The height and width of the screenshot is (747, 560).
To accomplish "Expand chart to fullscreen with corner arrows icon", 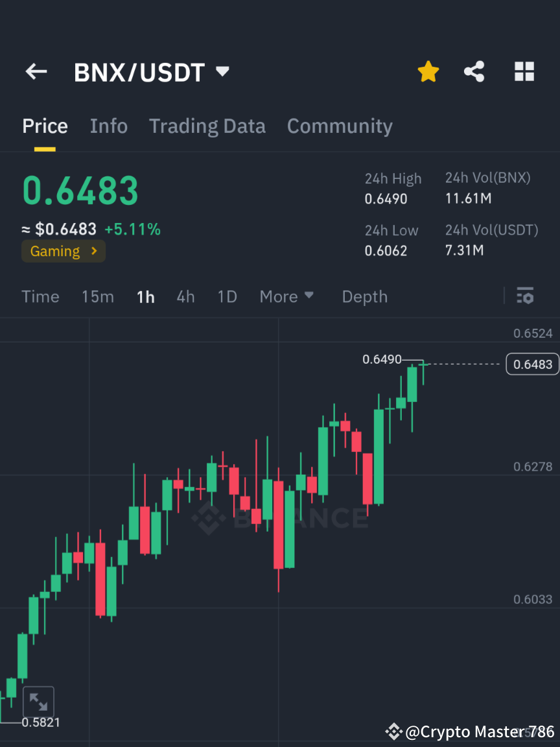I will [39, 702].
